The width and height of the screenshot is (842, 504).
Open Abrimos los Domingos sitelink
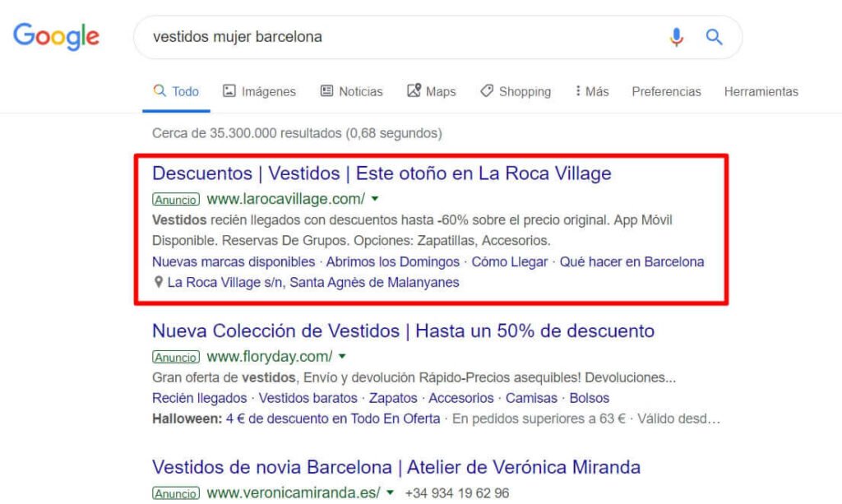(x=392, y=262)
